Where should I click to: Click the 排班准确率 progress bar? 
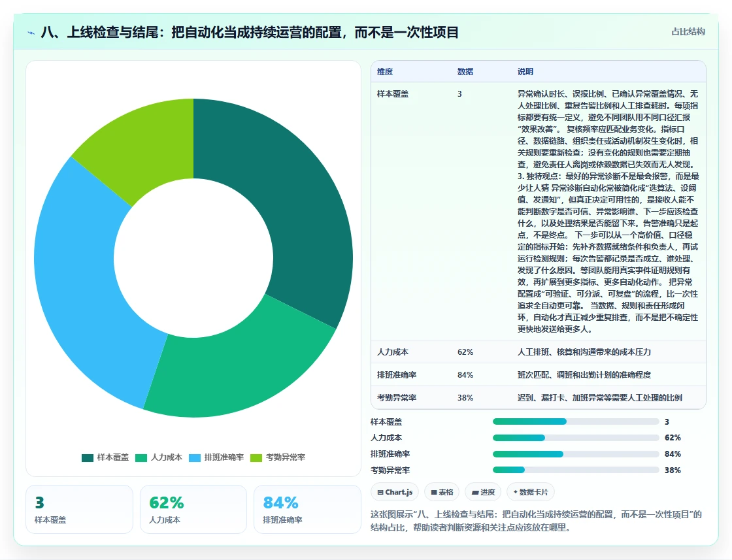tap(576, 454)
